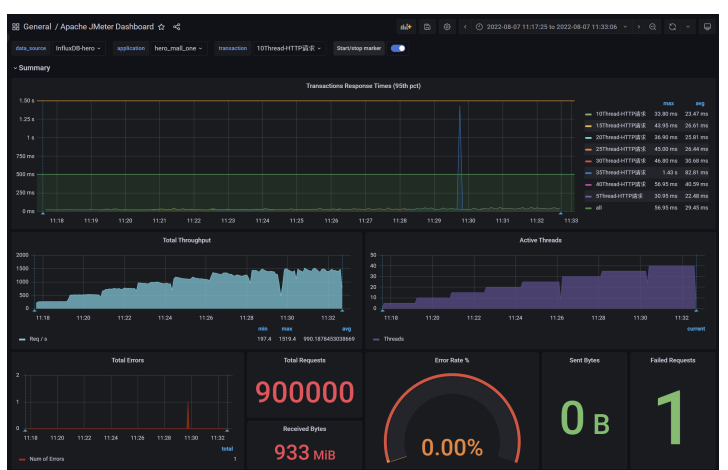Save the dashboard with disk icon
This screenshot has width=728, height=470.
[427, 27]
